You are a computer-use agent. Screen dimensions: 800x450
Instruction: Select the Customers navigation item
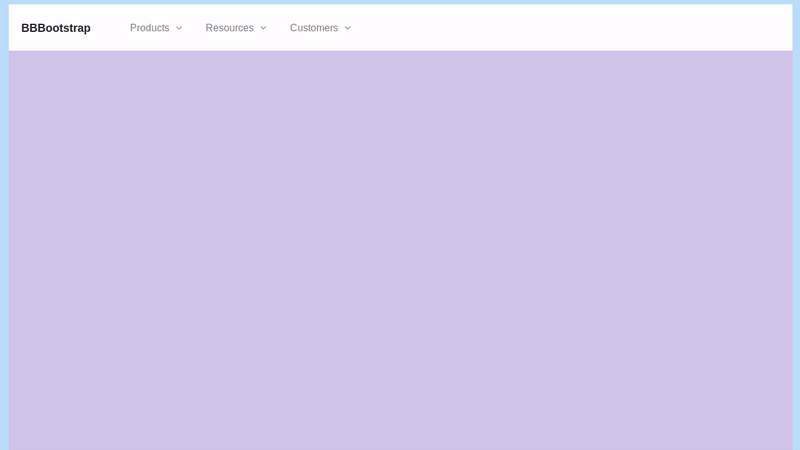(x=314, y=28)
